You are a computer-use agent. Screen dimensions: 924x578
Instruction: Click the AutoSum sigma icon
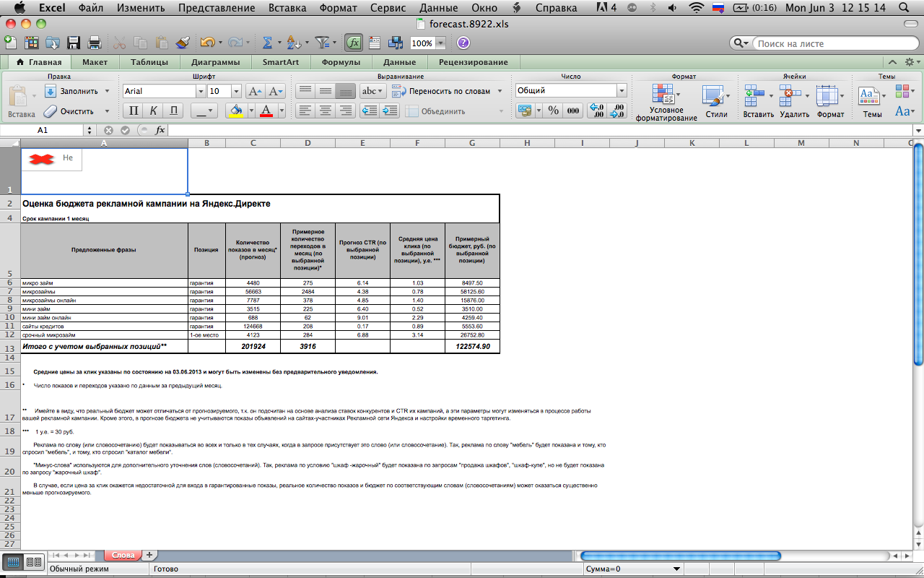pos(267,43)
